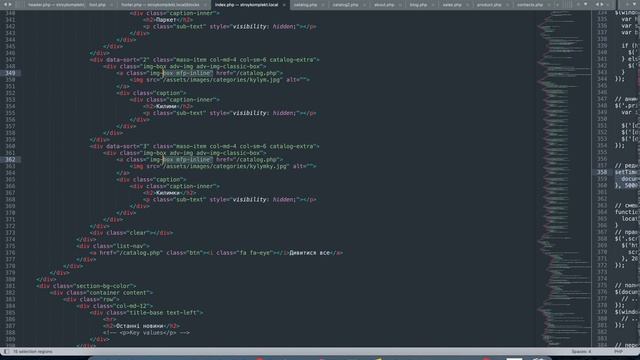Open the tab list dropdown arrow
The height and width of the screenshot is (360, 640).
point(586,4)
